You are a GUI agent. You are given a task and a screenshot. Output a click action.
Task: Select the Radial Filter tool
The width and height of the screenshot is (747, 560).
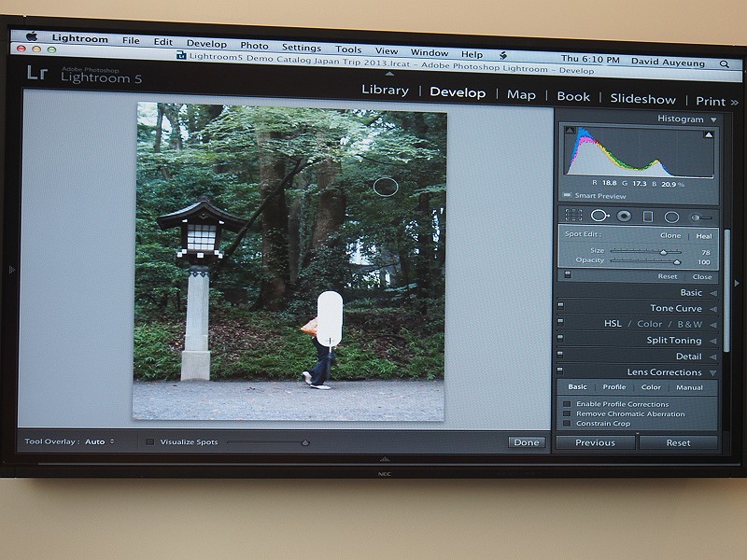click(671, 217)
